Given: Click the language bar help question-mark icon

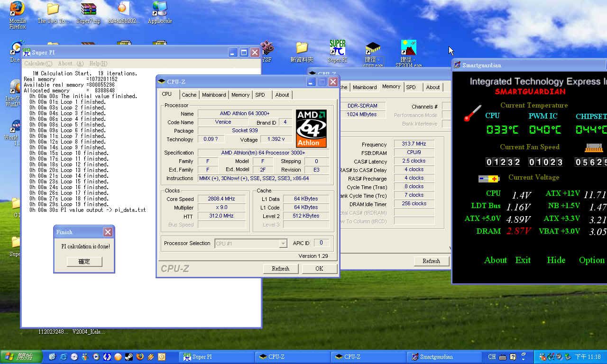Looking at the screenshot, I should 513,357.
